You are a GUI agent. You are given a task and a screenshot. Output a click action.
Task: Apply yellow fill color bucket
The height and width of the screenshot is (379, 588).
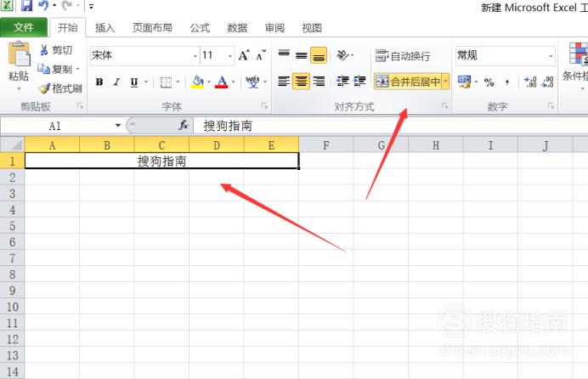[x=198, y=82]
